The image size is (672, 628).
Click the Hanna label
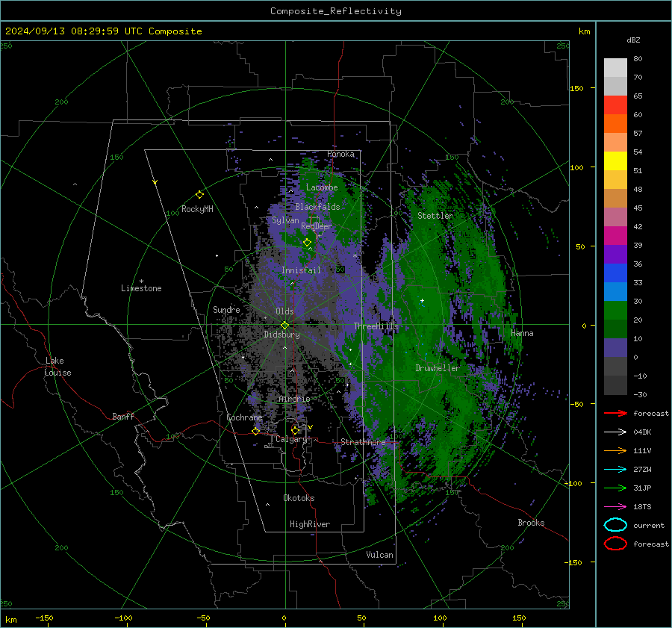[x=522, y=333]
